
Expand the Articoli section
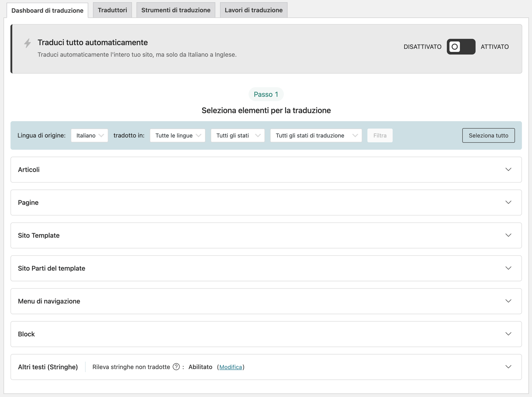508,169
